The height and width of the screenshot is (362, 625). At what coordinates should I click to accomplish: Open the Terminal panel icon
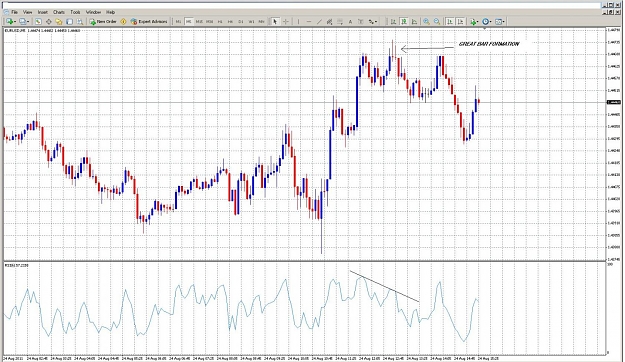(69, 22)
